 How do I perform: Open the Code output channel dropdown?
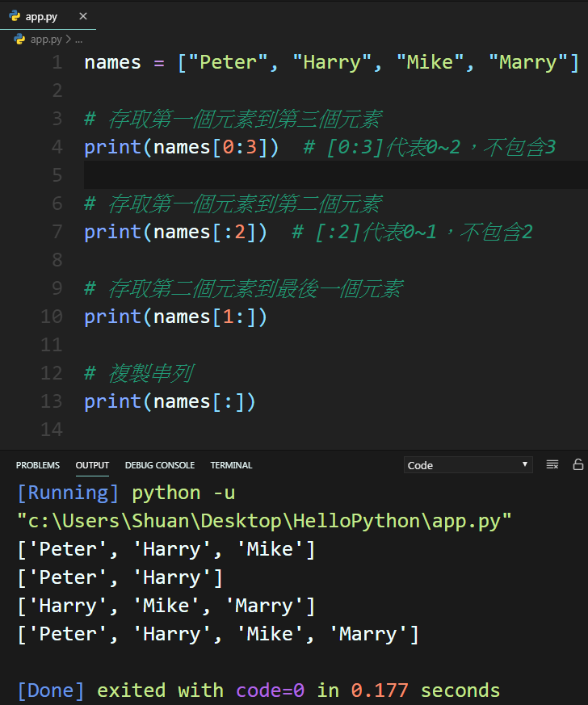tap(467, 464)
